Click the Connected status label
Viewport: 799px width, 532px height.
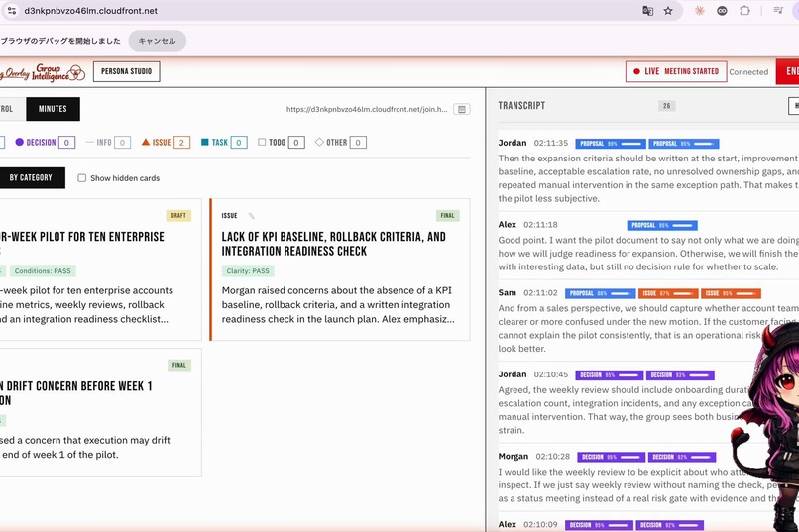pyautogui.click(x=748, y=72)
